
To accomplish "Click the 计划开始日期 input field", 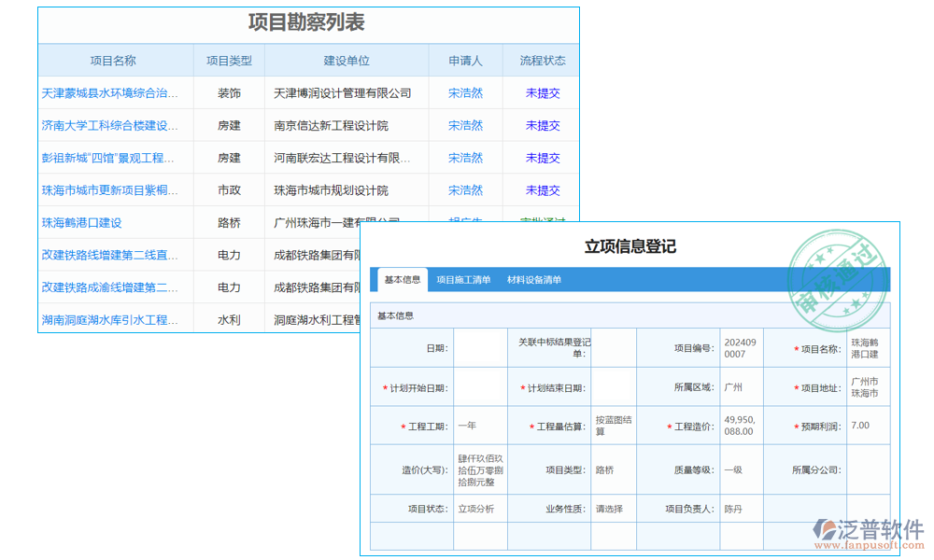I will coord(479,385).
